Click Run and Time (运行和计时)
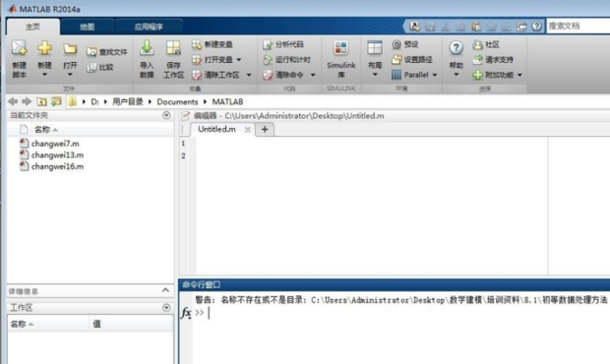The width and height of the screenshot is (610, 364). point(286,59)
